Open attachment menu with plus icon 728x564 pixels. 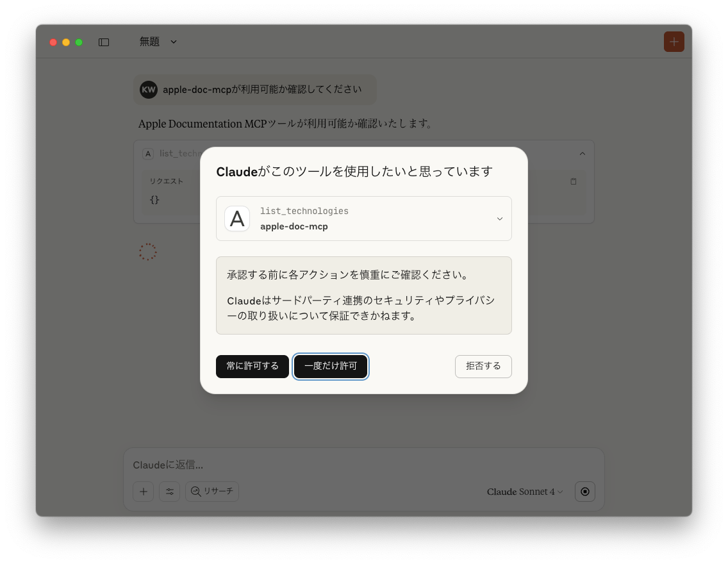tap(144, 492)
